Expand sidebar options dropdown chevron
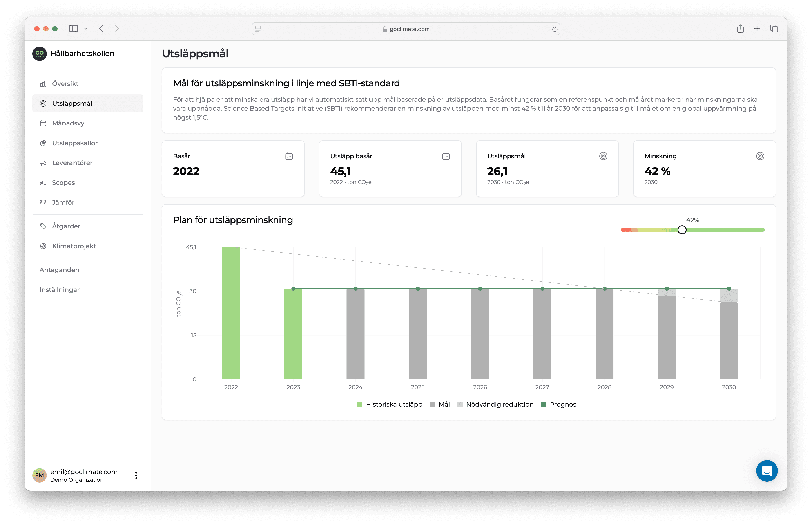The width and height of the screenshot is (812, 524). 86,29
